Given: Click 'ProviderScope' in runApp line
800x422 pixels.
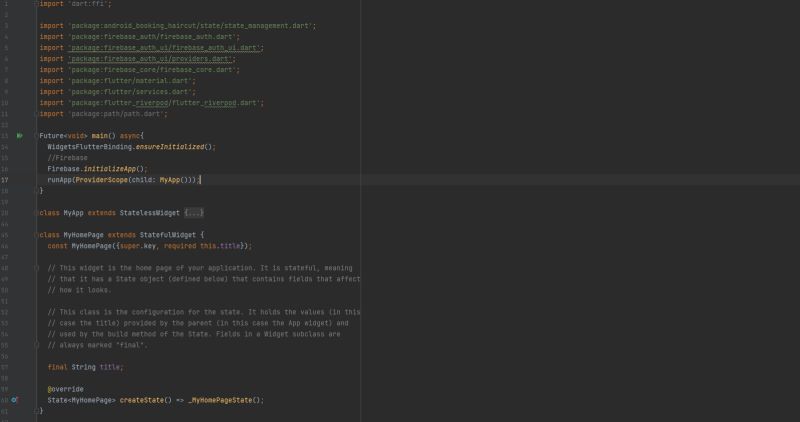Looking at the screenshot, I should pyautogui.click(x=102, y=180).
